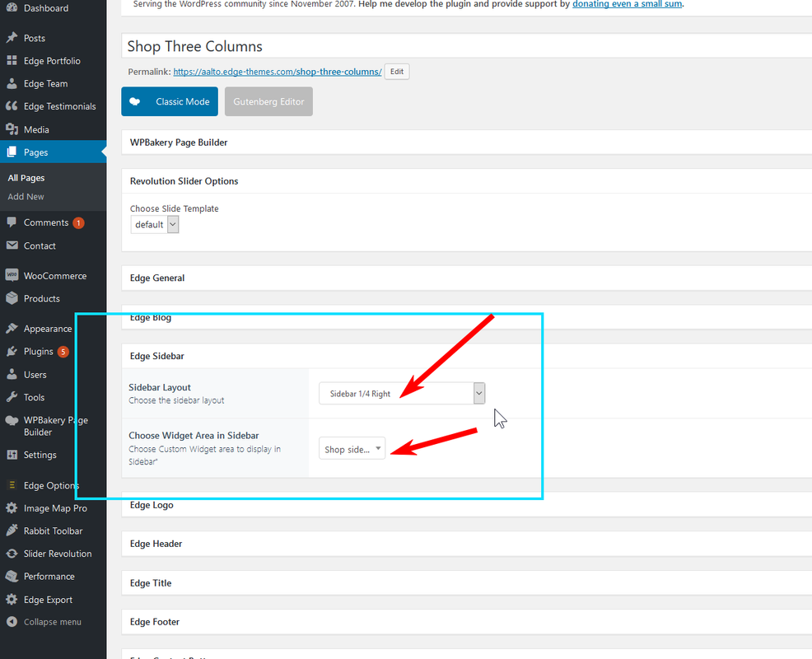Open All Pages submenu item
This screenshot has width=812, height=659.
pyautogui.click(x=26, y=178)
